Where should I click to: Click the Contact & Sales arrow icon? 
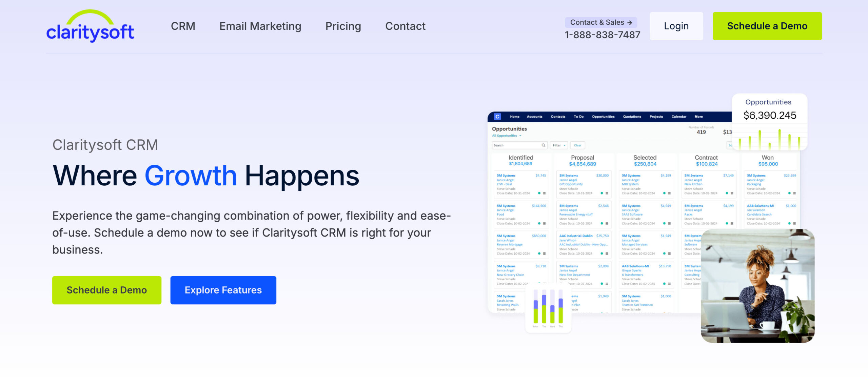coord(630,23)
